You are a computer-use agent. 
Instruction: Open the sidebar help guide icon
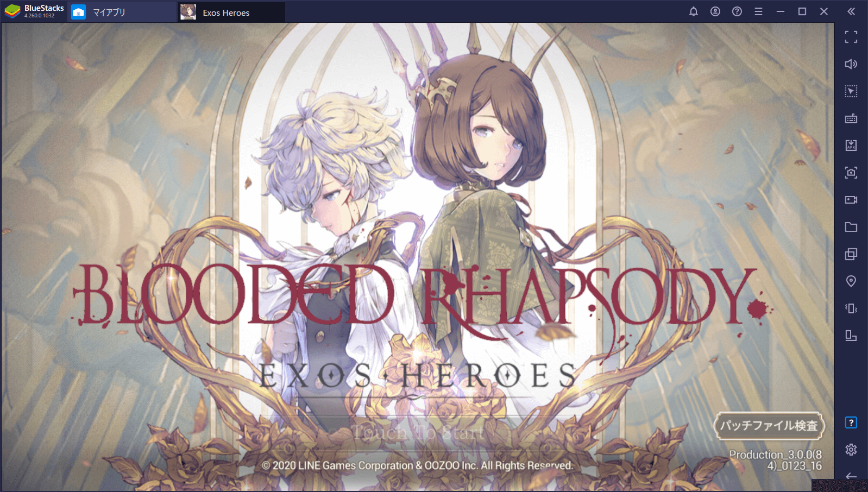851,422
